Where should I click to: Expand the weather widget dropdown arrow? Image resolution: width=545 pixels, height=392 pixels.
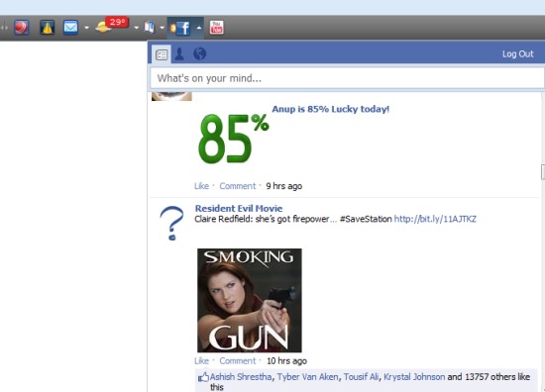[137, 28]
